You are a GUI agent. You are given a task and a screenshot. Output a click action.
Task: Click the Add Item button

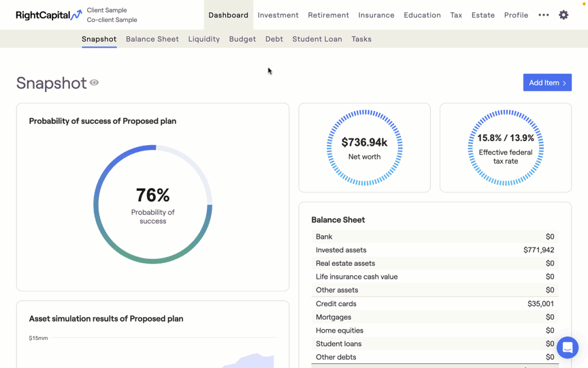tap(547, 82)
